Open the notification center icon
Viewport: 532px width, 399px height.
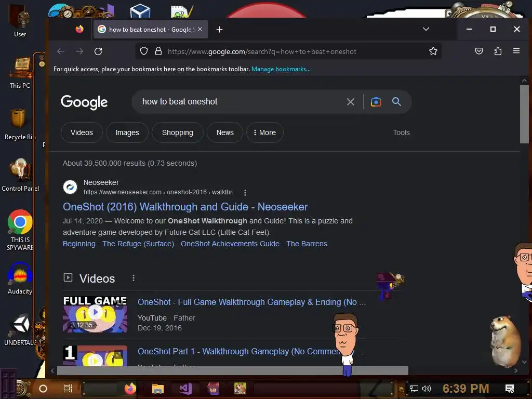[509, 389]
